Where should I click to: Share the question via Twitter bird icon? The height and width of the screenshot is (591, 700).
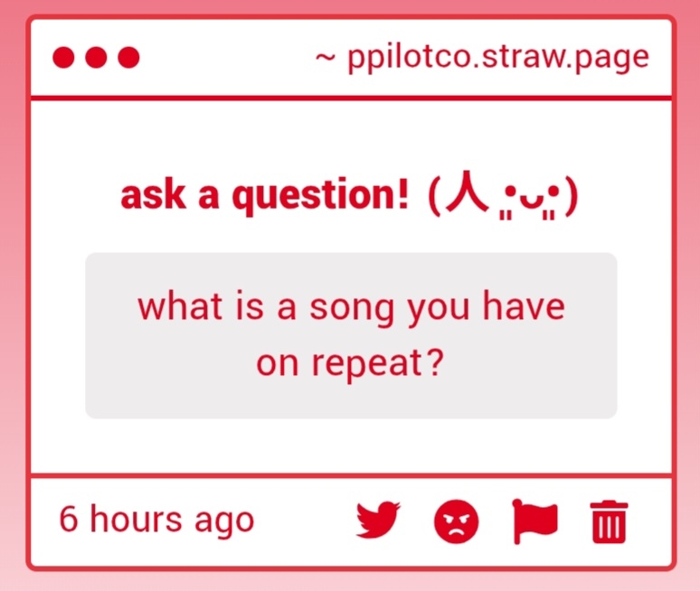(379, 521)
